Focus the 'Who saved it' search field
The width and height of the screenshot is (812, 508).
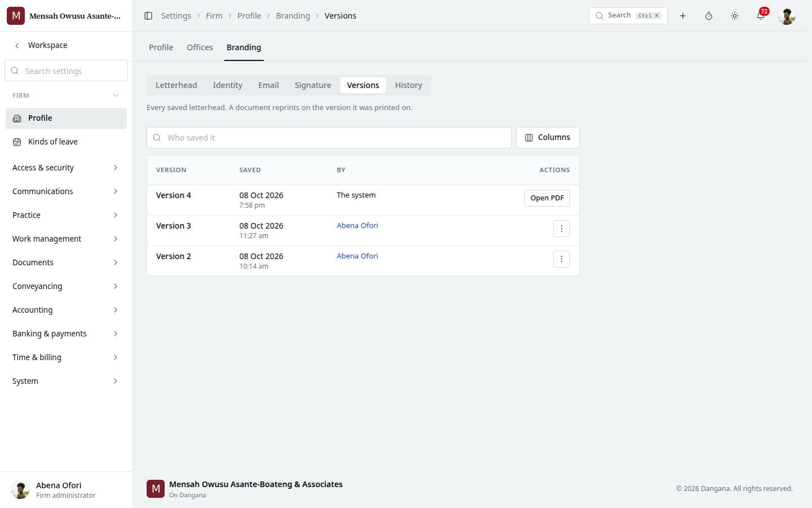coord(329,138)
